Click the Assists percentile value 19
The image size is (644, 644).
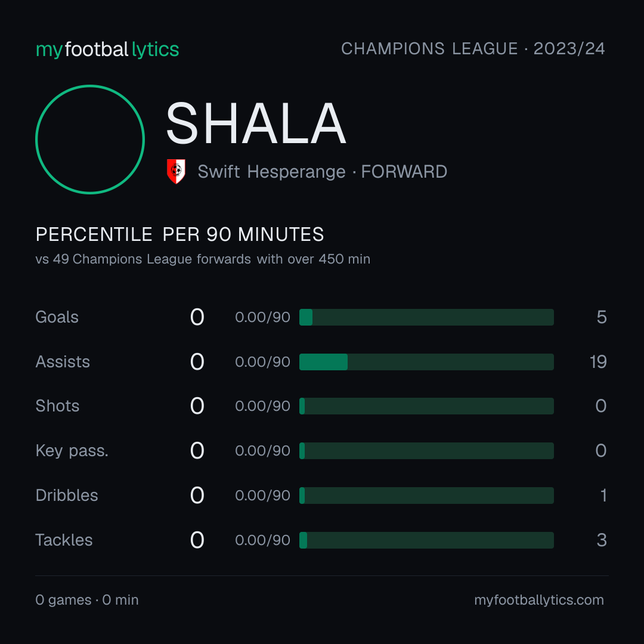pos(598,362)
